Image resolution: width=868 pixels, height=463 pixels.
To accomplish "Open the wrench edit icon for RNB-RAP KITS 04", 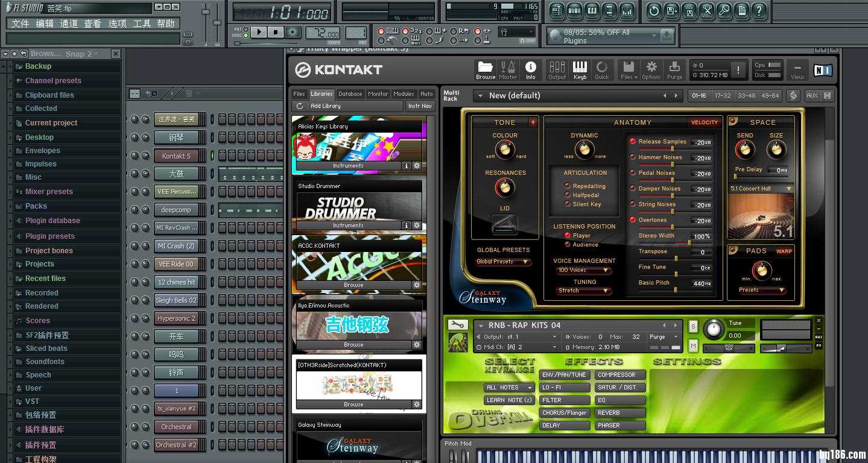I will [458, 325].
